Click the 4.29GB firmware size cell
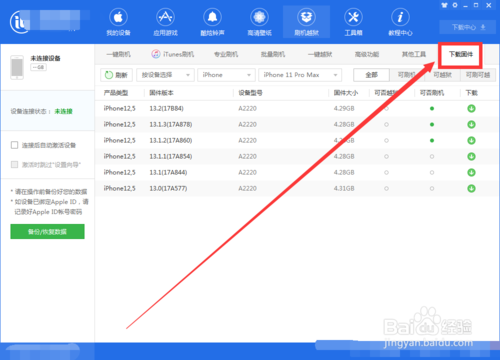 pyautogui.click(x=344, y=109)
